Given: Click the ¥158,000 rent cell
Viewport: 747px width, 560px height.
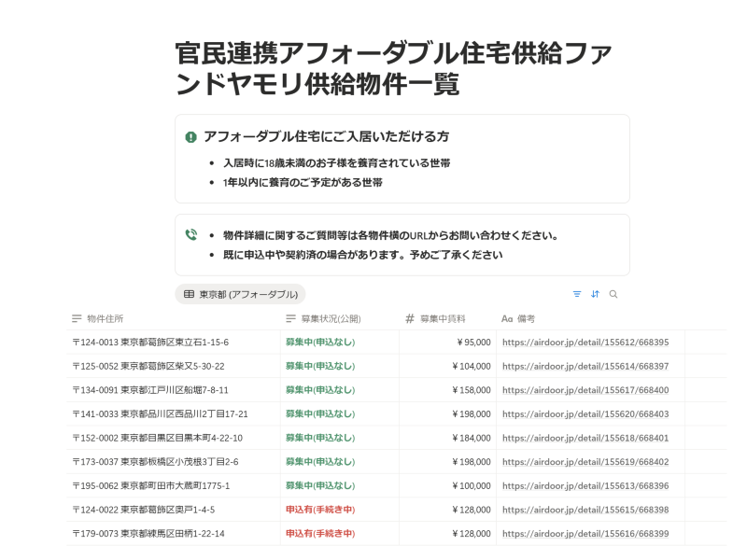Looking at the screenshot, I should (x=448, y=390).
